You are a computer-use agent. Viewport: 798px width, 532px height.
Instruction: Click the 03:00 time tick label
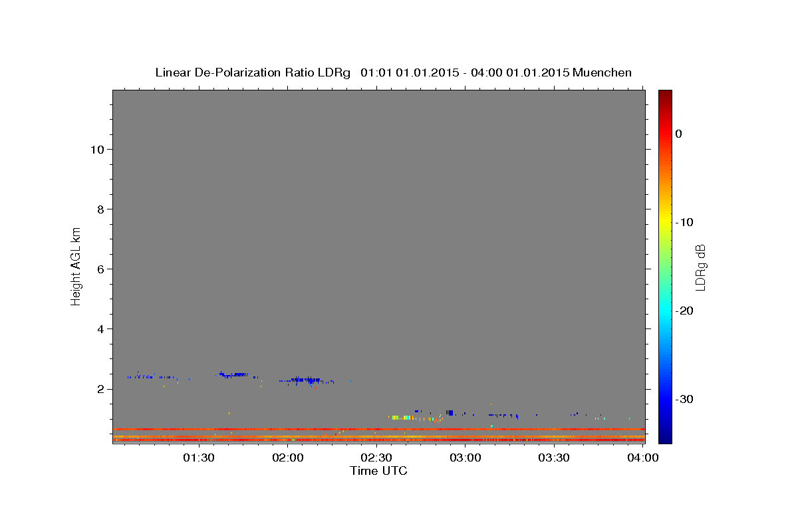pyautogui.click(x=465, y=458)
